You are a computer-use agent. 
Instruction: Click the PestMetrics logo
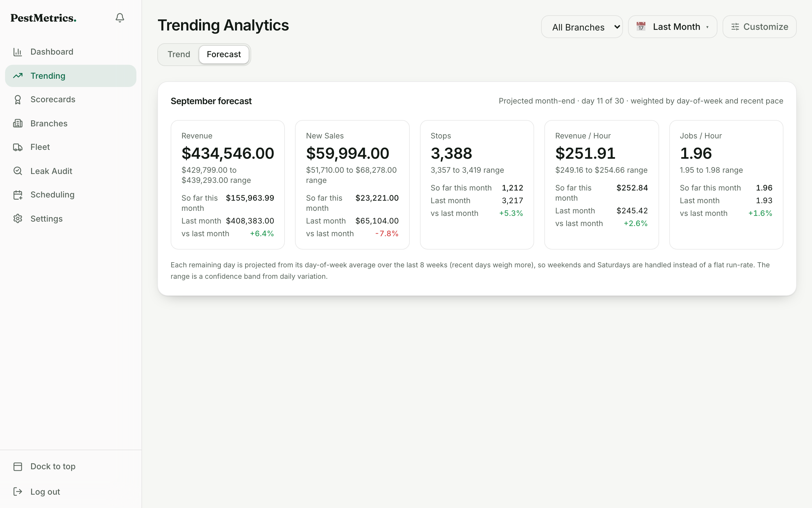point(43,18)
